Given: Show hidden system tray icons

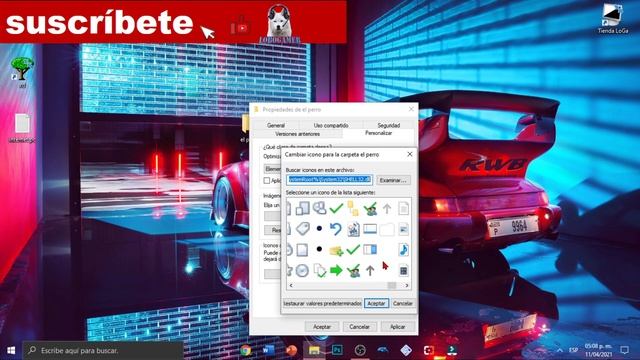Looking at the screenshot, I should tap(560, 350).
